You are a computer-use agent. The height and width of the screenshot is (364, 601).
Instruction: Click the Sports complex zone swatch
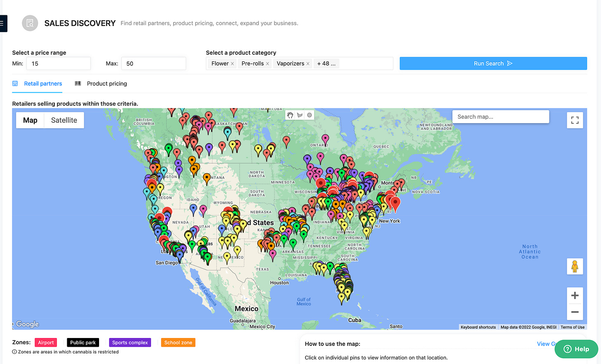click(x=130, y=343)
